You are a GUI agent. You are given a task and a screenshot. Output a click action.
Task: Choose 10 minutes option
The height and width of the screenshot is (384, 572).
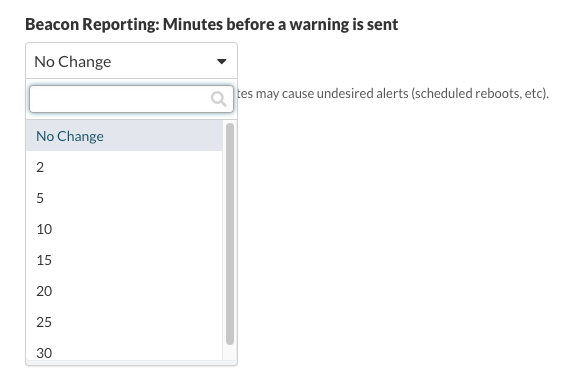pyautogui.click(x=124, y=229)
